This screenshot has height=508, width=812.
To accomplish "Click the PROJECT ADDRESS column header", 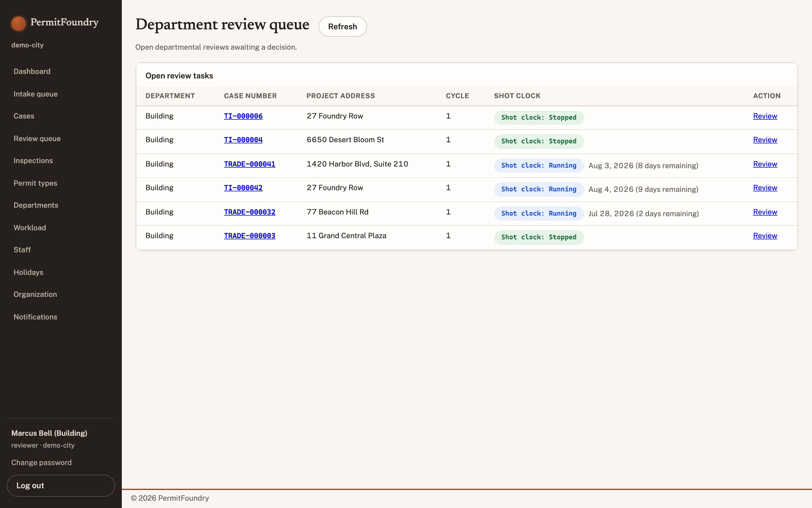I will coord(341,96).
